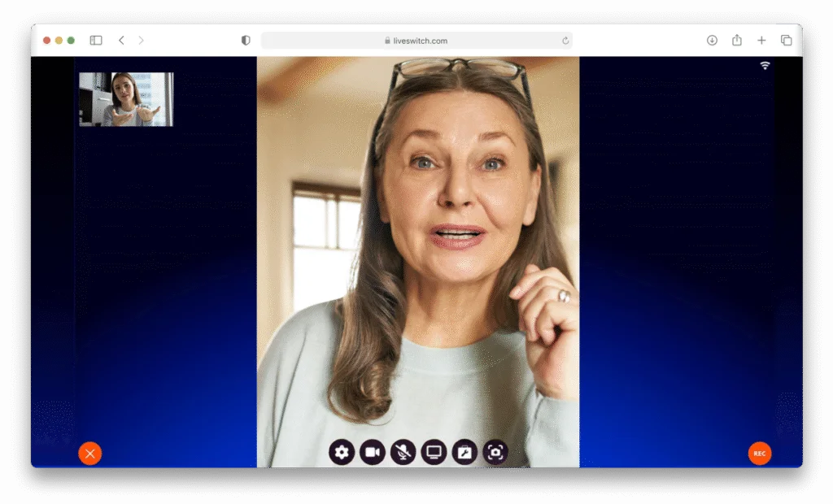Viewport: 833px width, 504px height.
Task: Click the orange REC record button
Action: pos(760,454)
